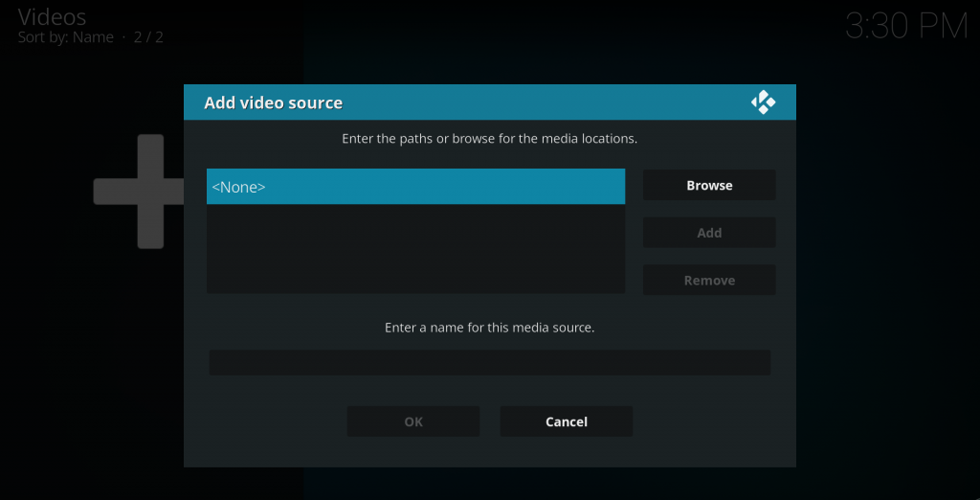Screen dimensions: 980x500
Task: Cancel the Add video source dialog
Action: pos(567,421)
